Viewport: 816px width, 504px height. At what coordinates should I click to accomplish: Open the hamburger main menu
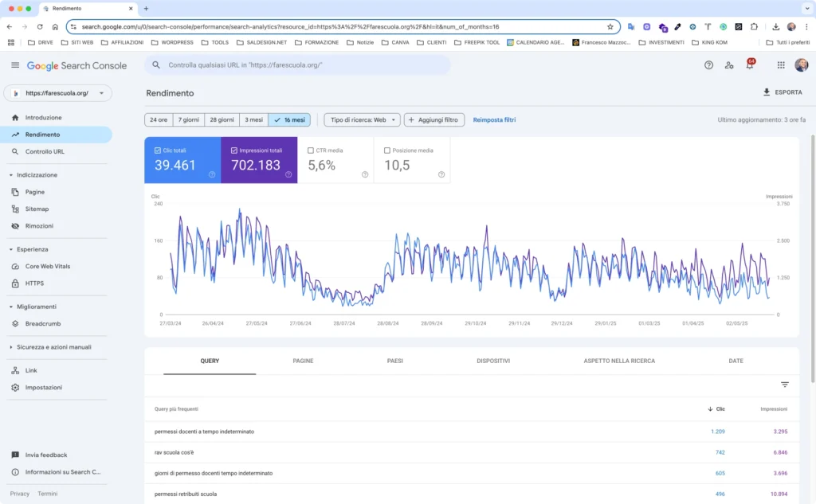(x=15, y=65)
